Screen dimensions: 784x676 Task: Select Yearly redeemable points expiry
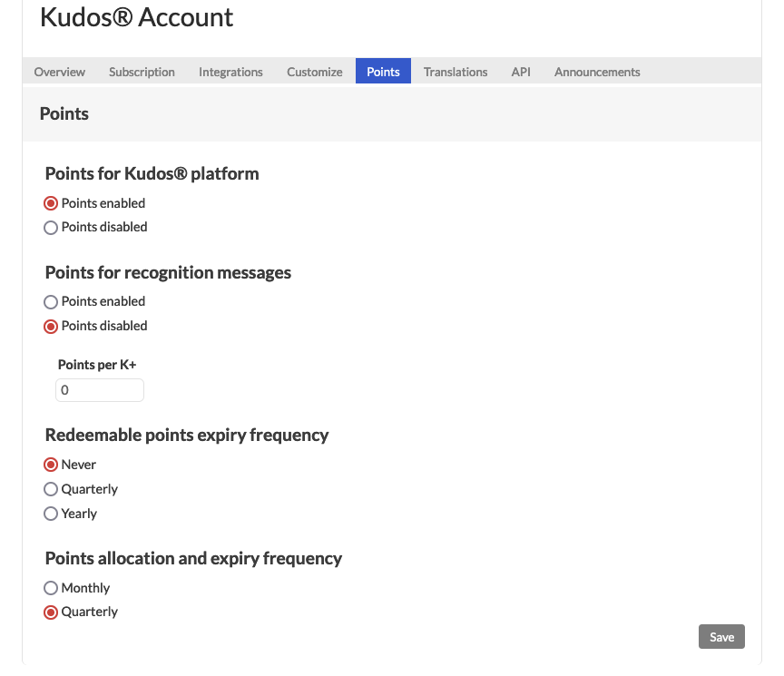51,514
